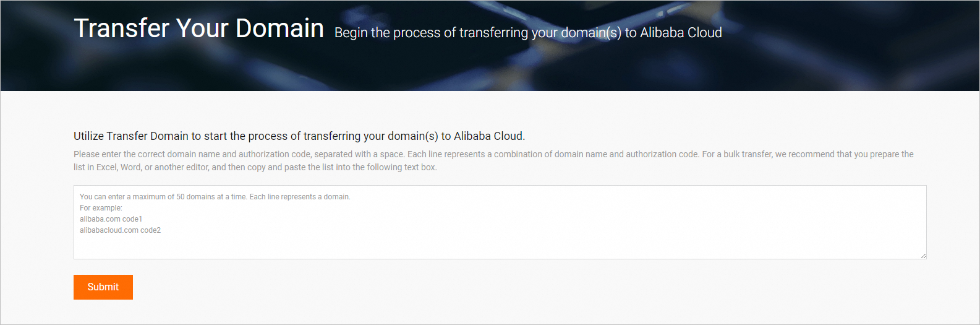This screenshot has width=980, height=325.
Task: Click the "alibaba.com code1" placeholder line
Action: point(111,219)
